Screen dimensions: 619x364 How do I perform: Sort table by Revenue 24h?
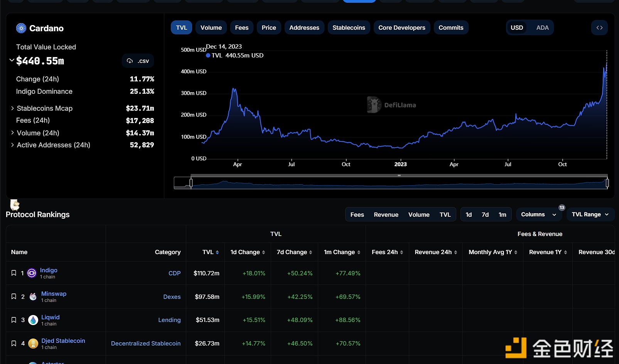coord(436,252)
